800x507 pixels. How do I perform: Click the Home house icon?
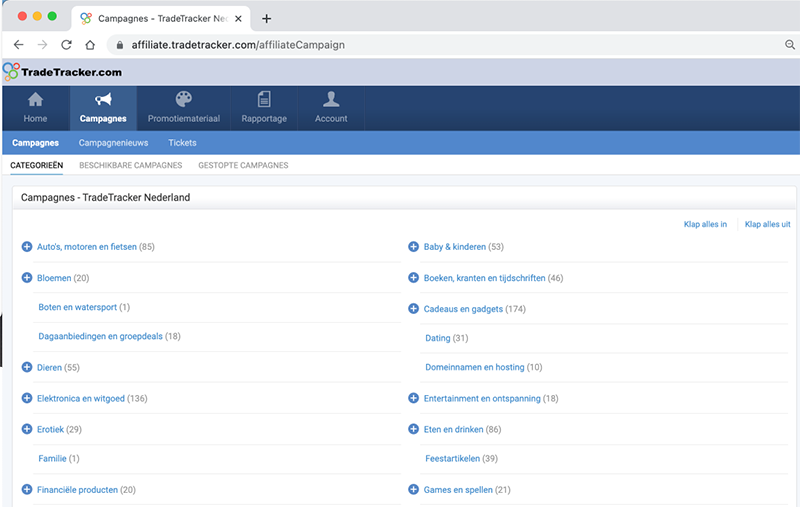tap(35, 99)
